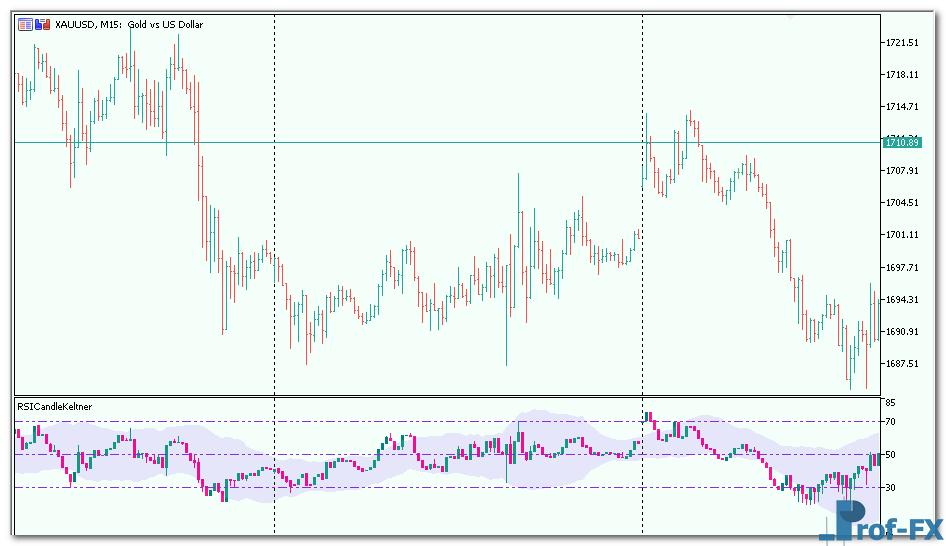The width and height of the screenshot is (946, 546).
Task: Click the 1721.51 price axis label
Action: point(901,43)
